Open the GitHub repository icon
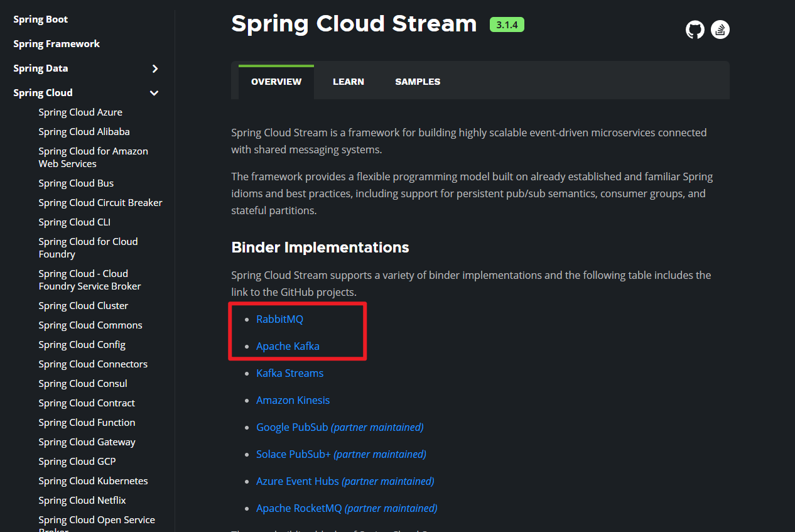 pyautogui.click(x=695, y=30)
